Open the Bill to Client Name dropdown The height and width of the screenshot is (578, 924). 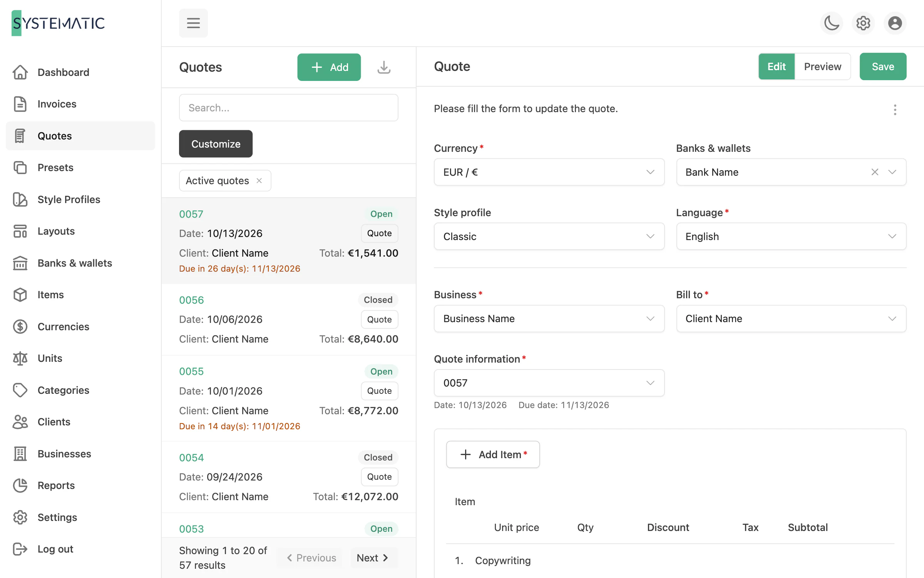(791, 319)
